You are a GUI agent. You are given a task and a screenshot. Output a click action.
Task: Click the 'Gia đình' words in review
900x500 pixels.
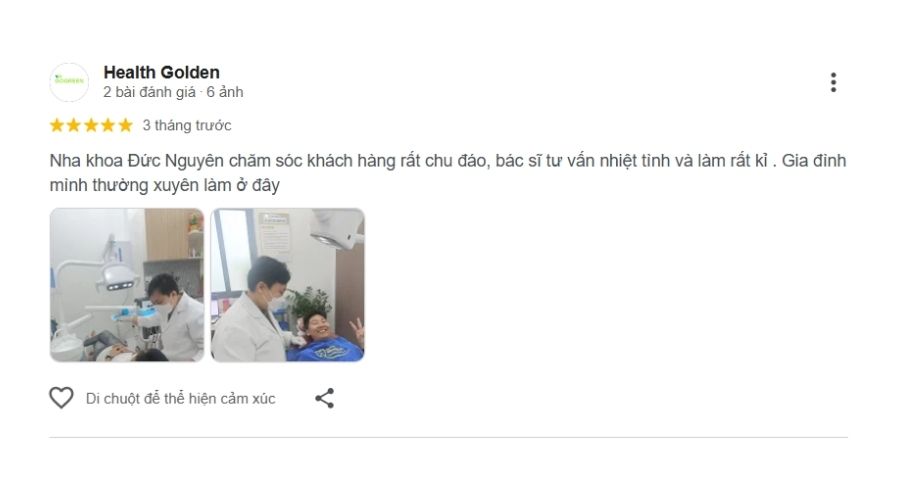pos(814,161)
